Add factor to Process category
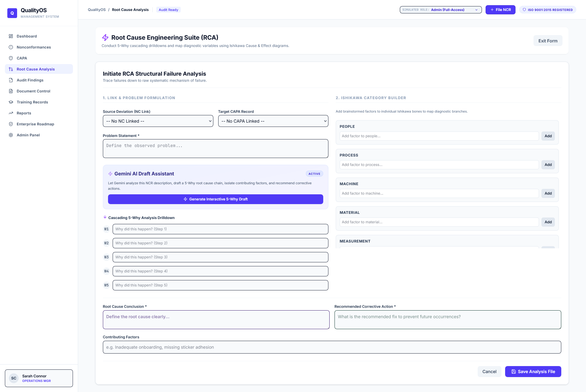Screen dimensions: 586x392 (548, 165)
